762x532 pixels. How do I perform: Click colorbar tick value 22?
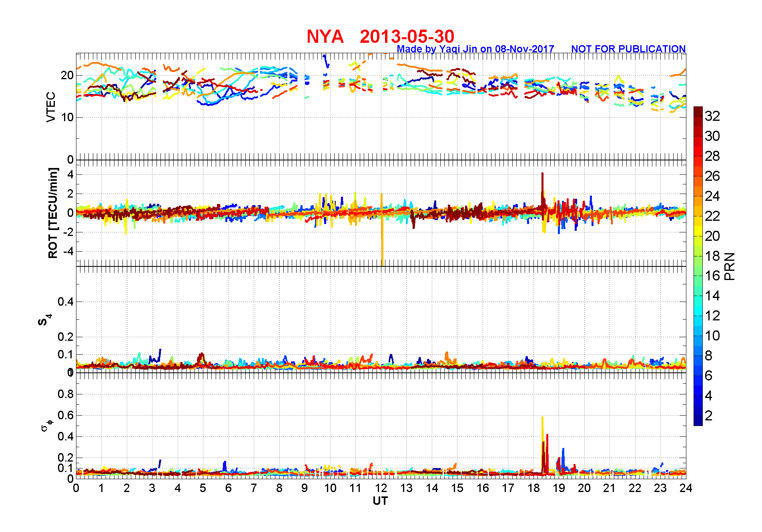(712, 216)
